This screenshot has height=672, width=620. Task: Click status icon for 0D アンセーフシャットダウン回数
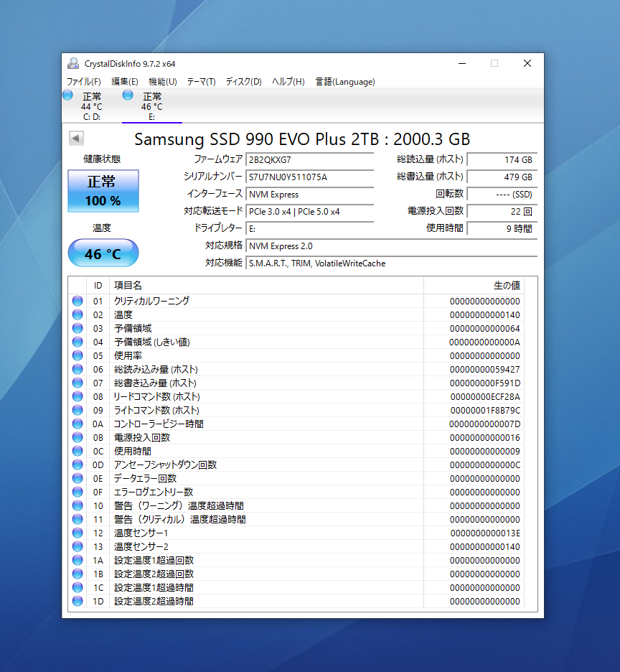[77, 465]
